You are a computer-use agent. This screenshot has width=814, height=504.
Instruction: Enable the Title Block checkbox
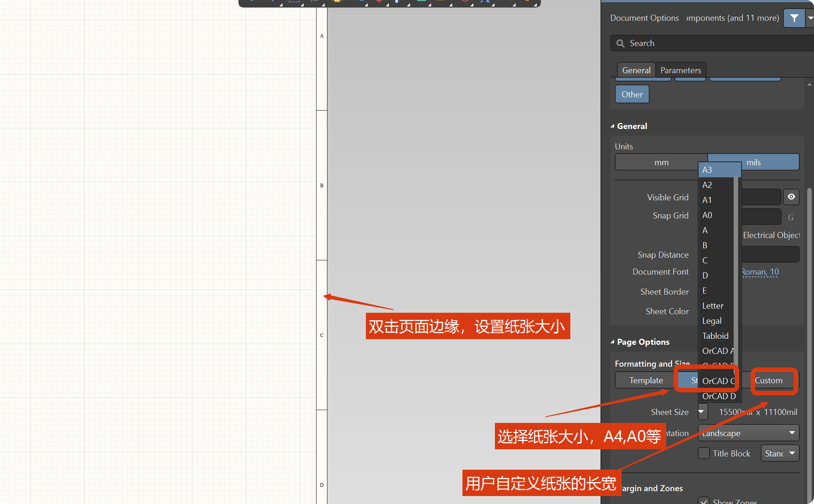[x=703, y=453]
